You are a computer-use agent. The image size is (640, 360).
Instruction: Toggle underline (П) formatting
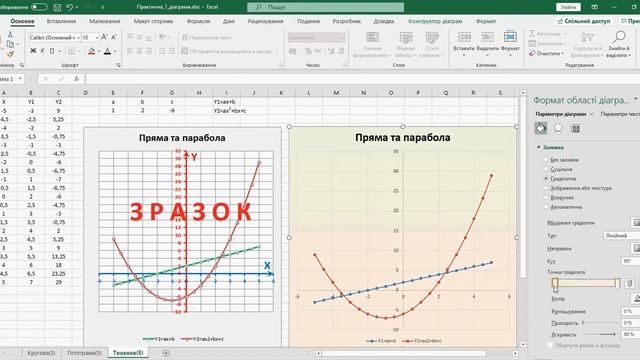52,51
